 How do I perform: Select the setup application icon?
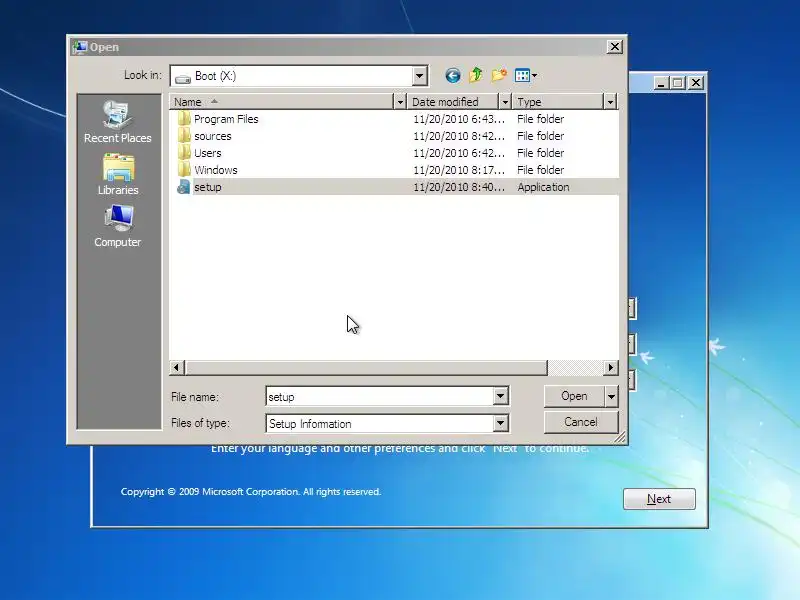coord(184,187)
